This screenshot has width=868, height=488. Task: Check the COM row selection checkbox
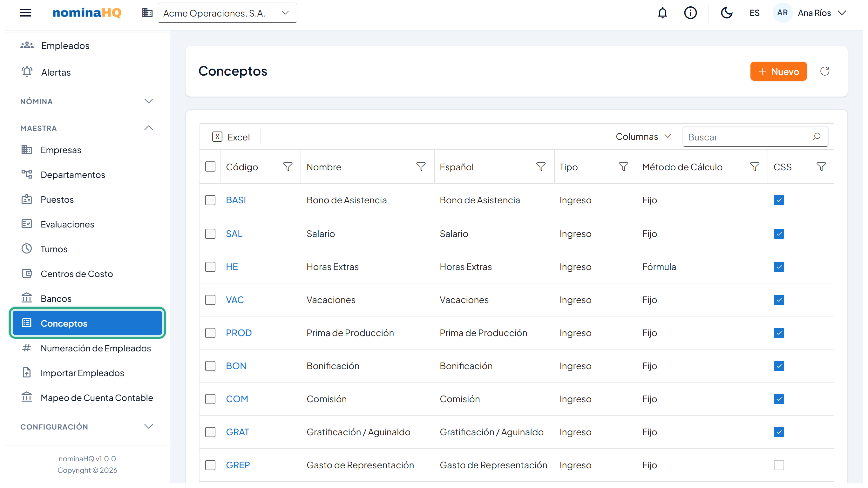[210, 399]
